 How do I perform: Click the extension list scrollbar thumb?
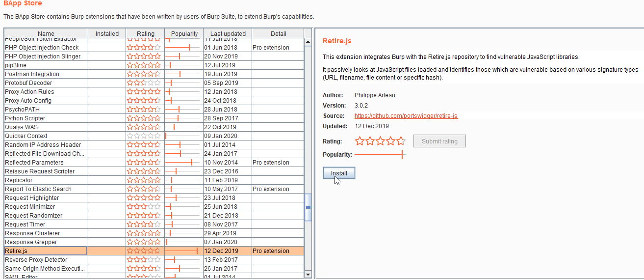(308, 207)
